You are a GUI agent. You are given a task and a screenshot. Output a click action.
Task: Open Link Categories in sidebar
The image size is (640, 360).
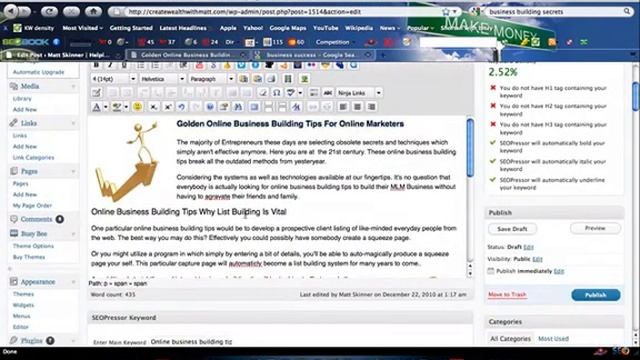(x=33, y=158)
